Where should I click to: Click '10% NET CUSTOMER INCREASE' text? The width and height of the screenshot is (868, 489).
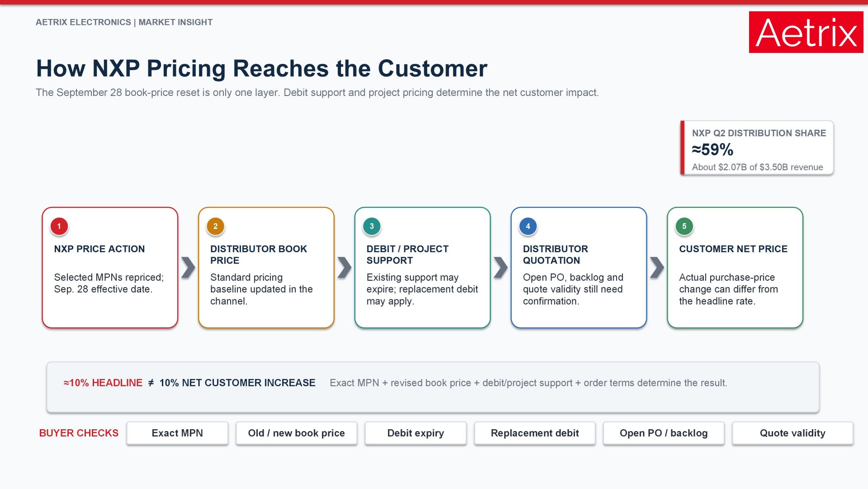[x=237, y=383]
